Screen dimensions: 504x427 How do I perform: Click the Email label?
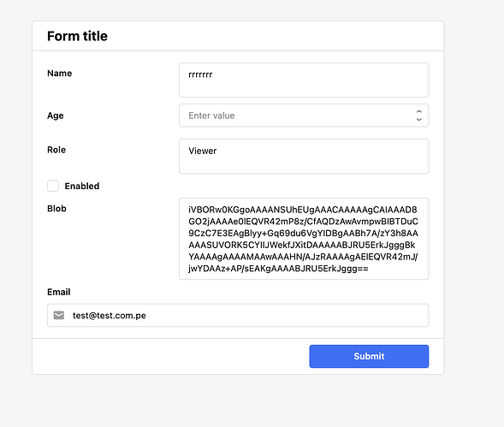tap(58, 292)
